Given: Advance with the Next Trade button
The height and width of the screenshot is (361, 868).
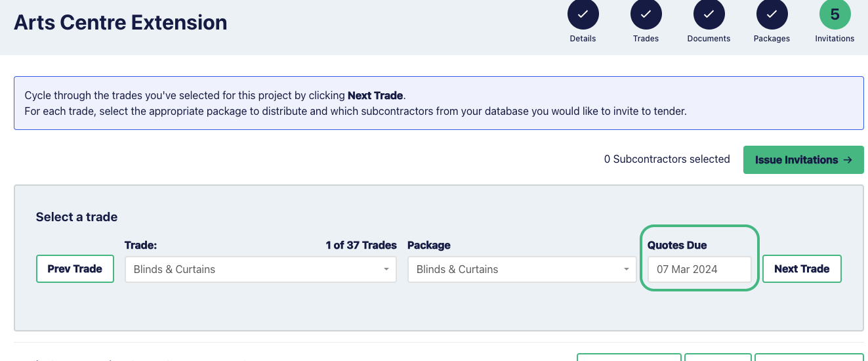Looking at the screenshot, I should coord(802,269).
